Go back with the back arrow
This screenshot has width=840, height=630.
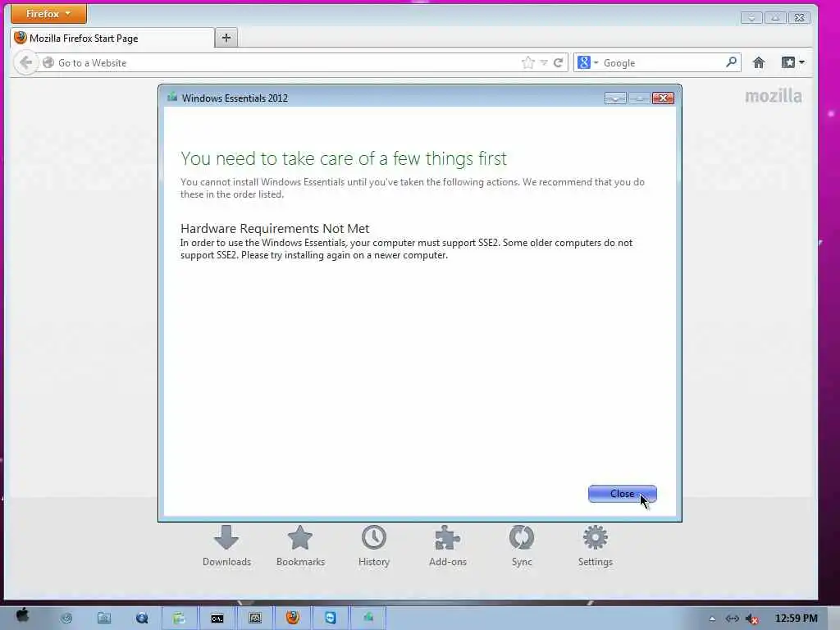click(x=25, y=62)
